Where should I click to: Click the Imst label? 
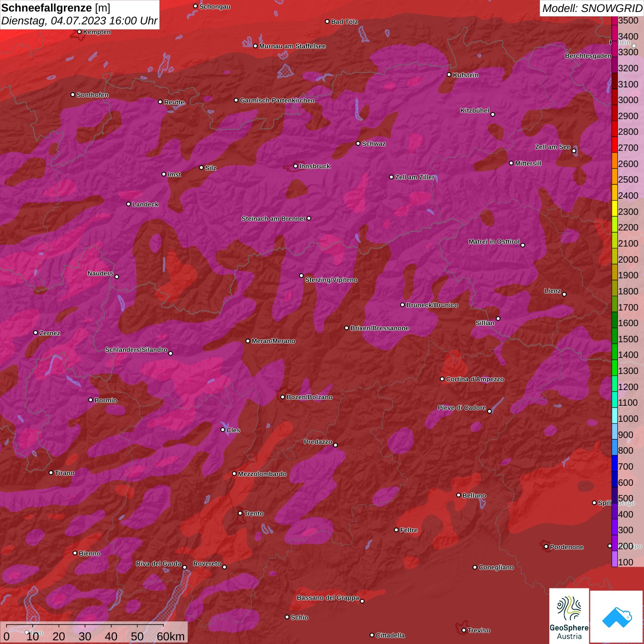click(174, 174)
